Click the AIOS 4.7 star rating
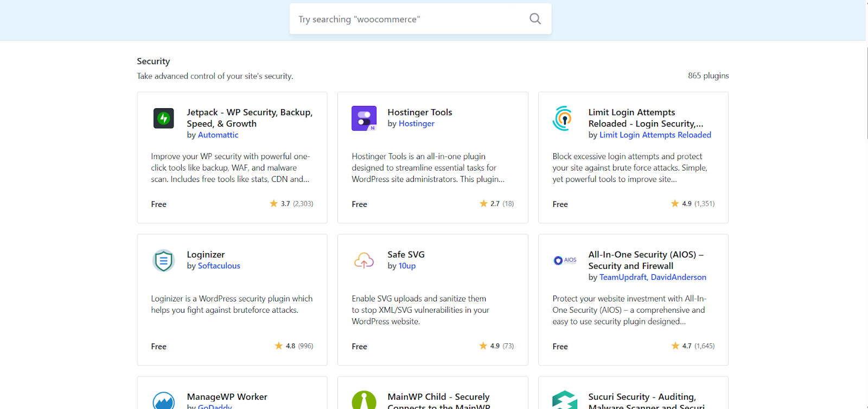This screenshot has width=868, height=409. (x=693, y=346)
